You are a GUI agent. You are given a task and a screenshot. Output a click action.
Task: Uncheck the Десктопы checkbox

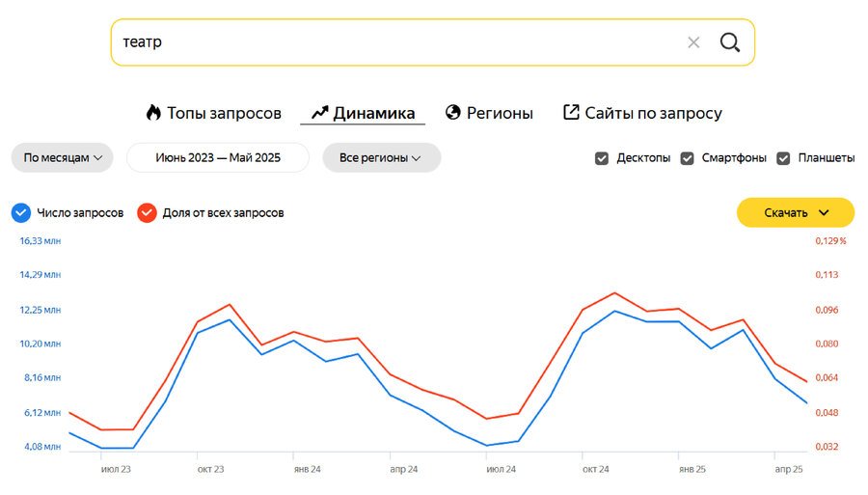pyautogui.click(x=602, y=158)
